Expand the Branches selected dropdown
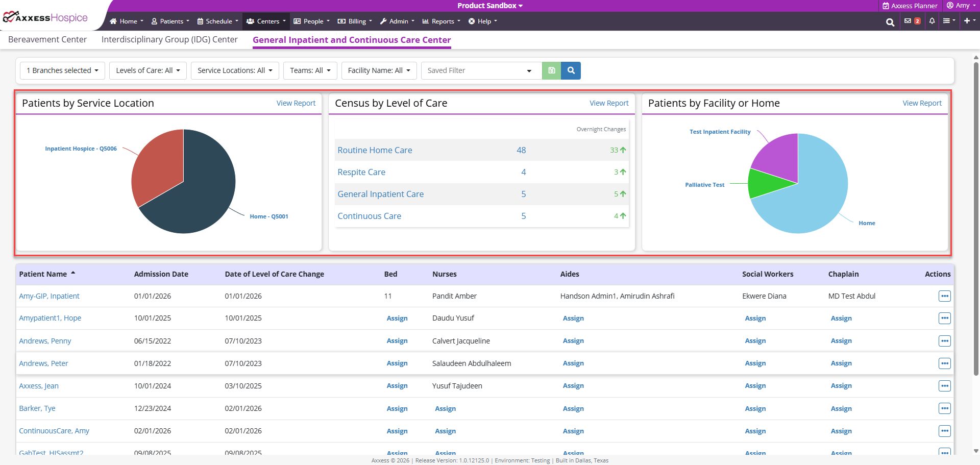 62,70
